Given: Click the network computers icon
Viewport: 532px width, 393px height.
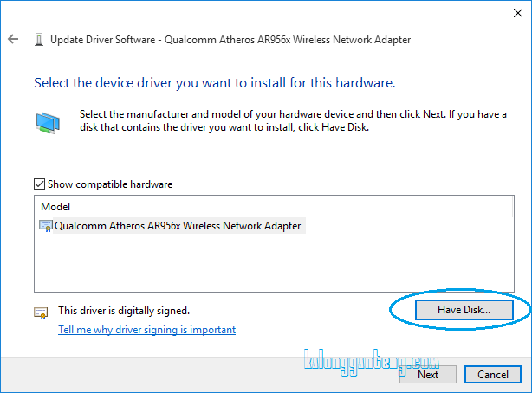Looking at the screenshot, I should tap(48, 123).
